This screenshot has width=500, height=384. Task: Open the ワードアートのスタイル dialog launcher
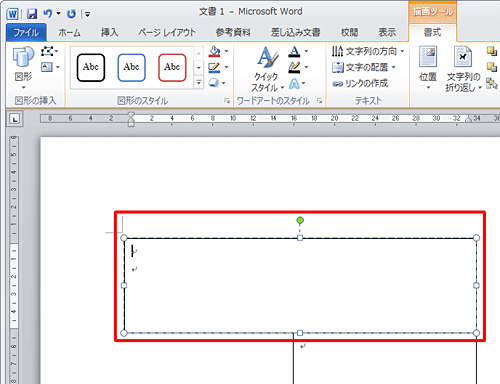319,101
